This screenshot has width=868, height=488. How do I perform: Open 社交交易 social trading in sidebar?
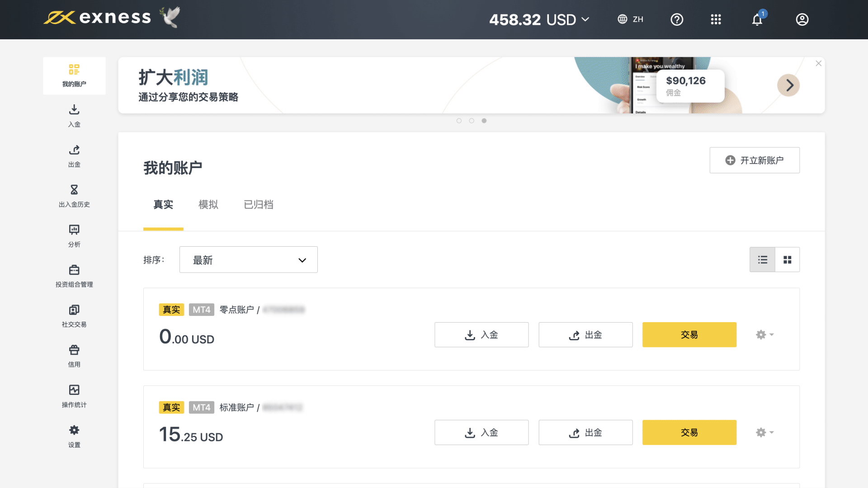[74, 316]
